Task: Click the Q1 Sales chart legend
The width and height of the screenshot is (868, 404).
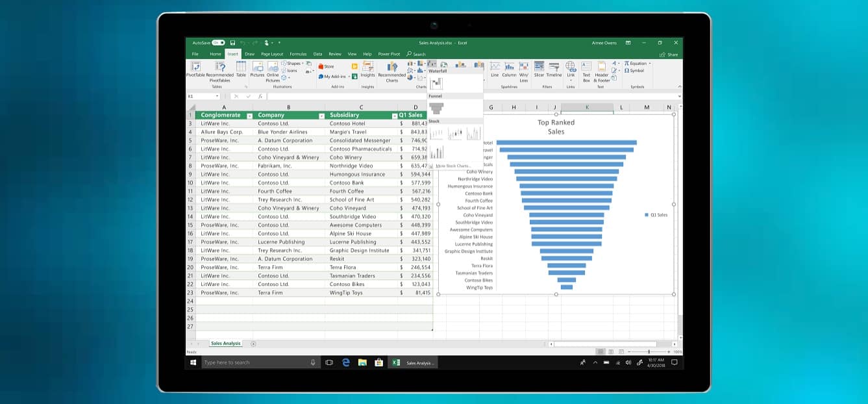Action: (x=656, y=214)
